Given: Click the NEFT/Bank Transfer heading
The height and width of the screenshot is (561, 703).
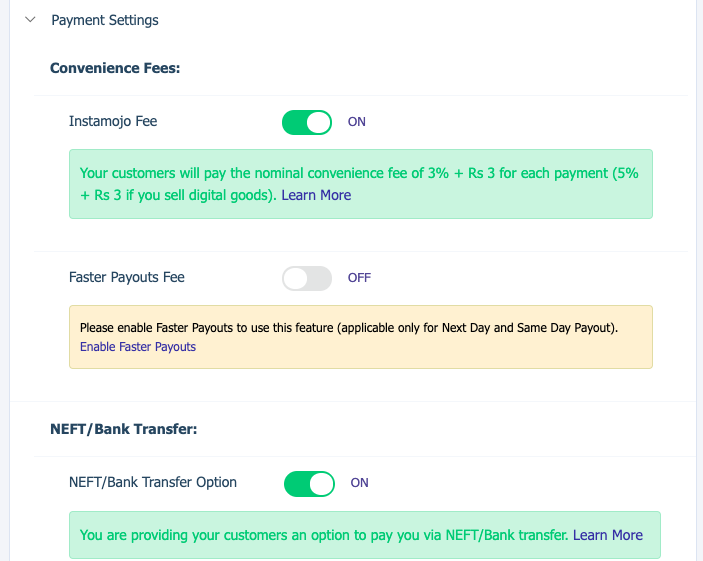Looking at the screenshot, I should tap(124, 429).
